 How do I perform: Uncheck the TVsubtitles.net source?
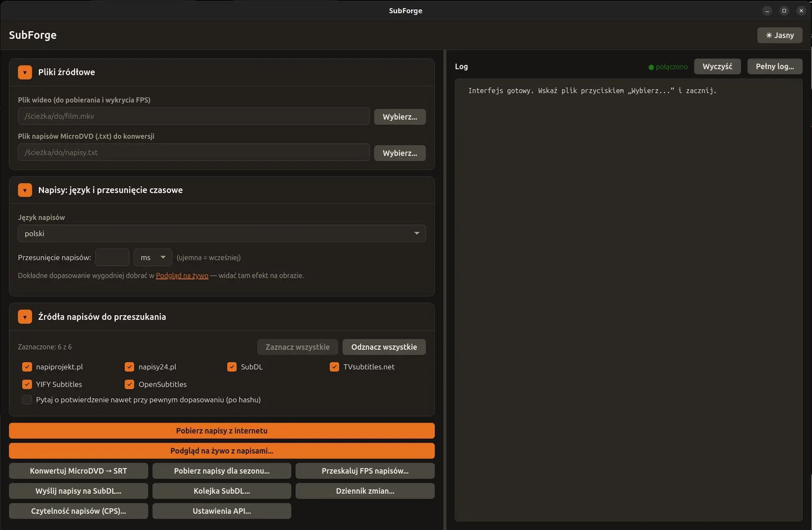pos(334,367)
